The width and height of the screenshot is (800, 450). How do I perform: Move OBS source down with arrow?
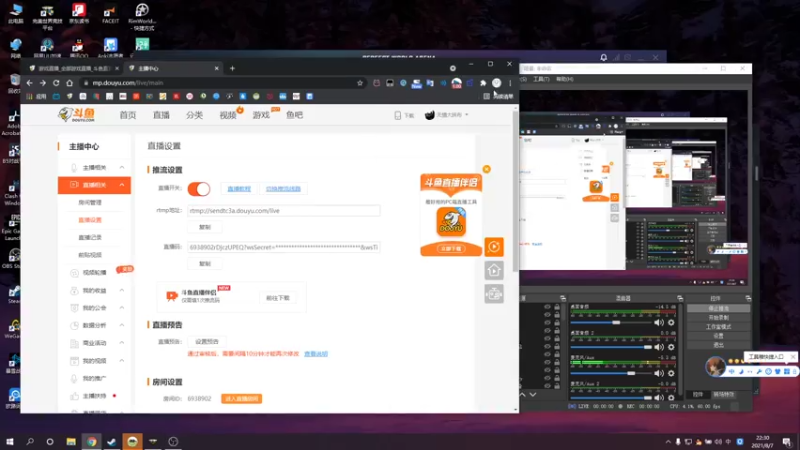click(x=533, y=395)
